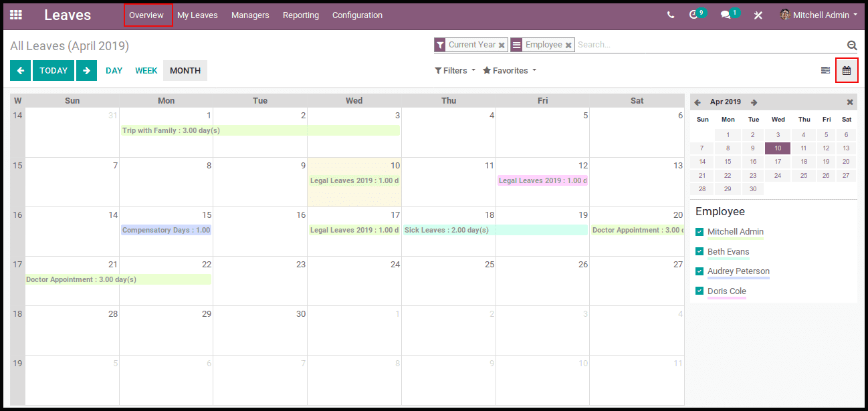
Task: Click Doris Cole name in Employee list
Action: [x=727, y=291]
